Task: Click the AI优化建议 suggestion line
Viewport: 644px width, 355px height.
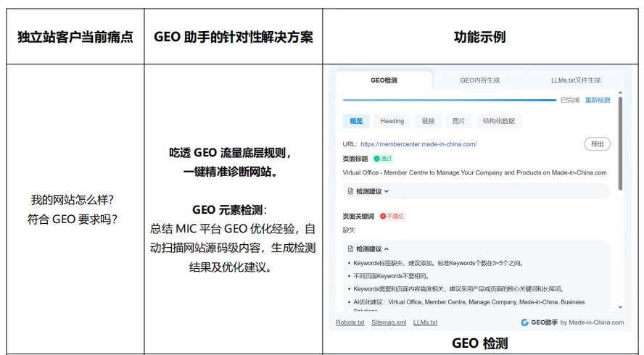Action: 468,302
